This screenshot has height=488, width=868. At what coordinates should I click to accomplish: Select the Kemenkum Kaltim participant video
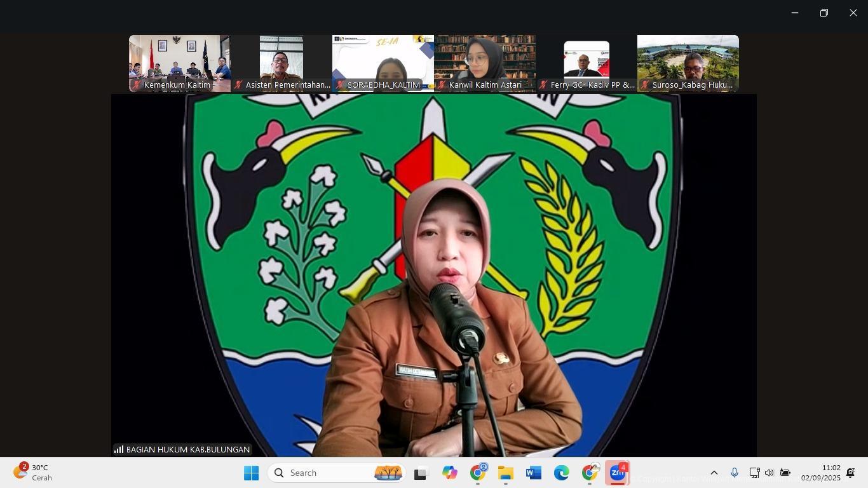click(180, 64)
